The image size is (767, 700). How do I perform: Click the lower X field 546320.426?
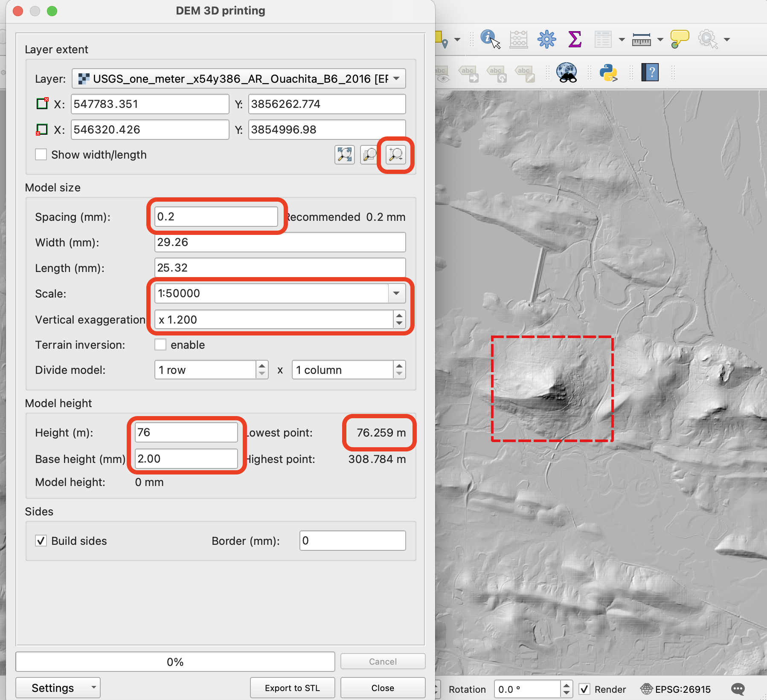click(150, 130)
